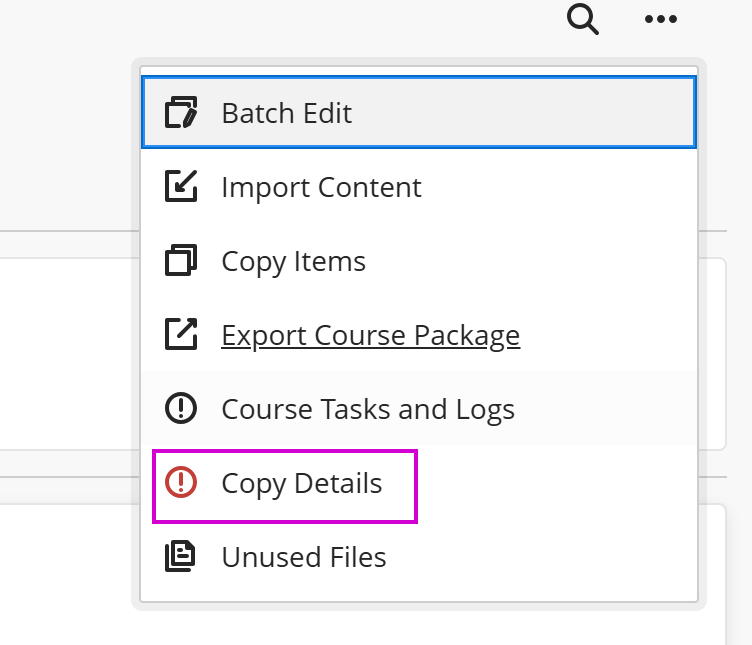Image resolution: width=752 pixels, height=645 pixels.
Task: Click the search magnifier icon
Action: [x=583, y=19]
